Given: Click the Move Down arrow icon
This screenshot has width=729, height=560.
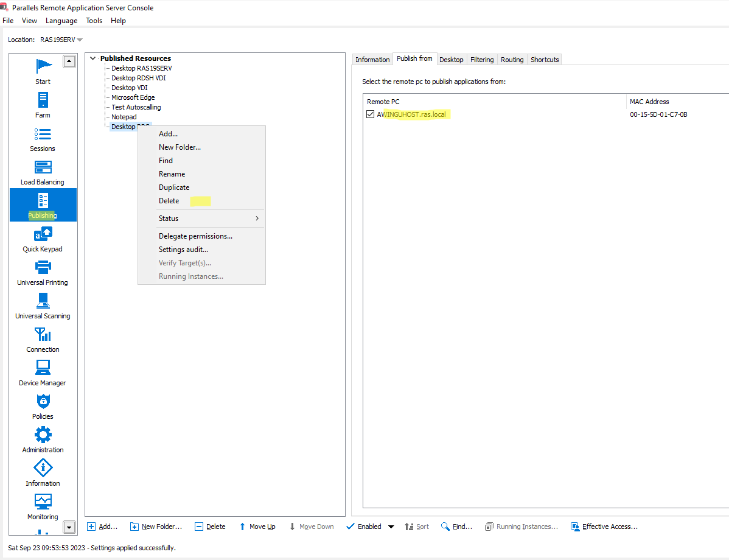Looking at the screenshot, I should [292, 527].
